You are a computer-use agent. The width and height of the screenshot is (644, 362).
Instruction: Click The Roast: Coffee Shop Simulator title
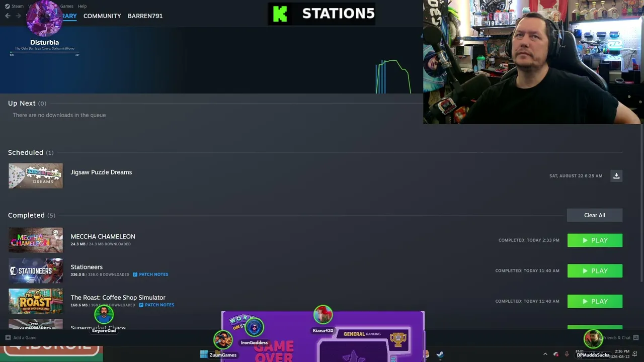pos(118,298)
